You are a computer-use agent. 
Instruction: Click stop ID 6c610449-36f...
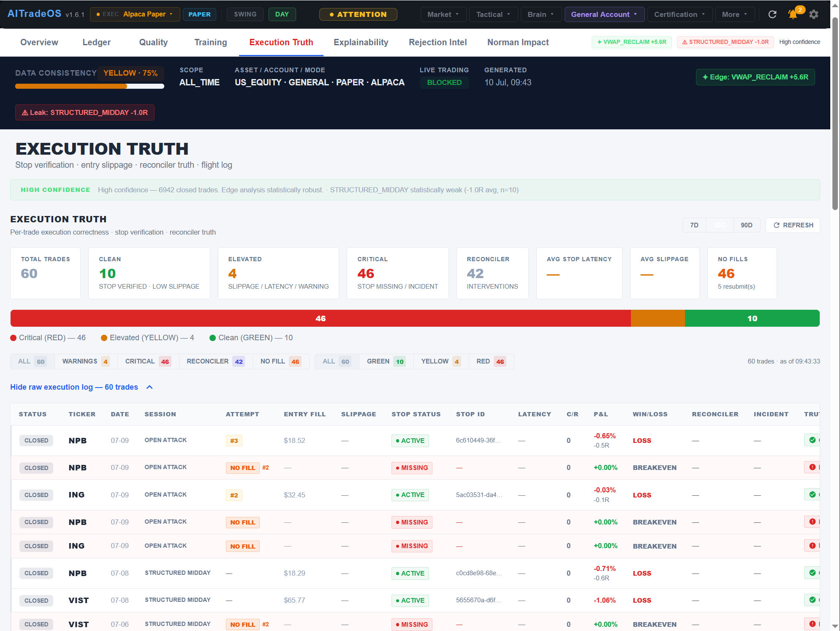478,440
